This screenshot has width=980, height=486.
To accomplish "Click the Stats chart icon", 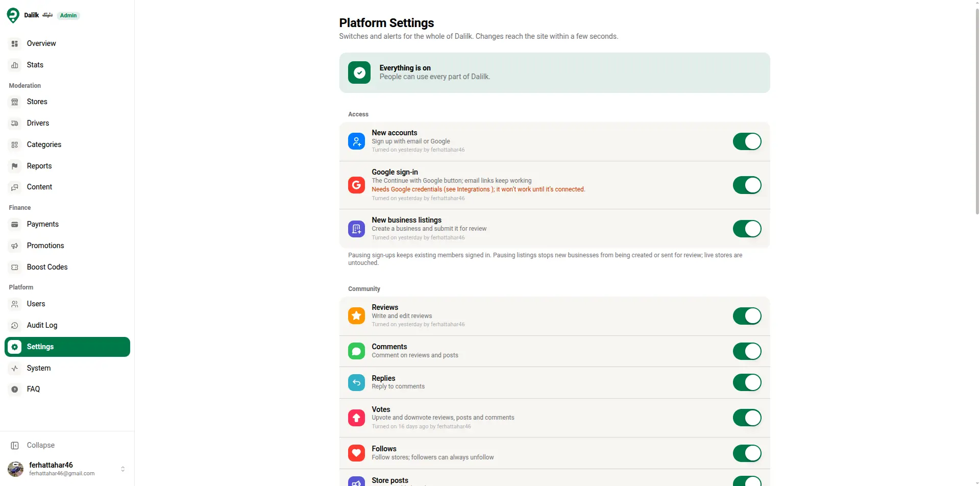I will pos(15,65).
